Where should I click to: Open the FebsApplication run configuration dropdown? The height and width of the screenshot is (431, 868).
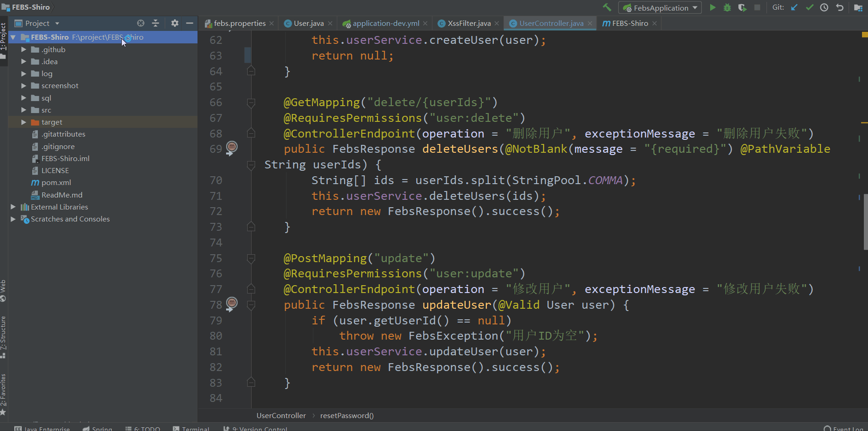[x=660, y=8]
